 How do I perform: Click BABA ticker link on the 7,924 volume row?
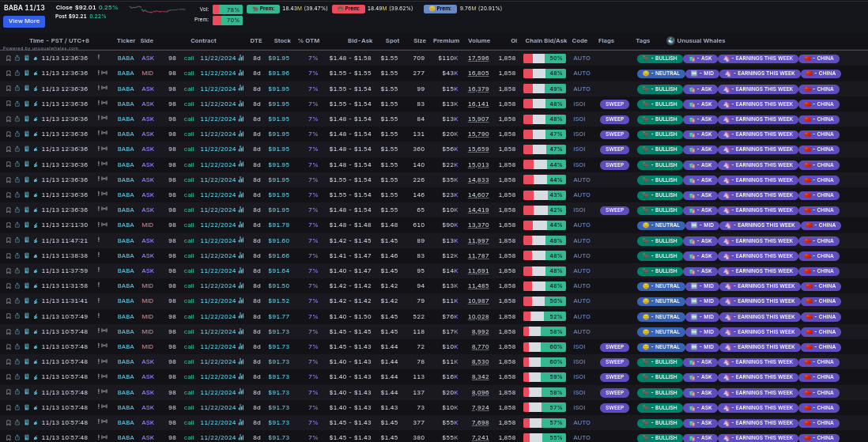[126, 408]
